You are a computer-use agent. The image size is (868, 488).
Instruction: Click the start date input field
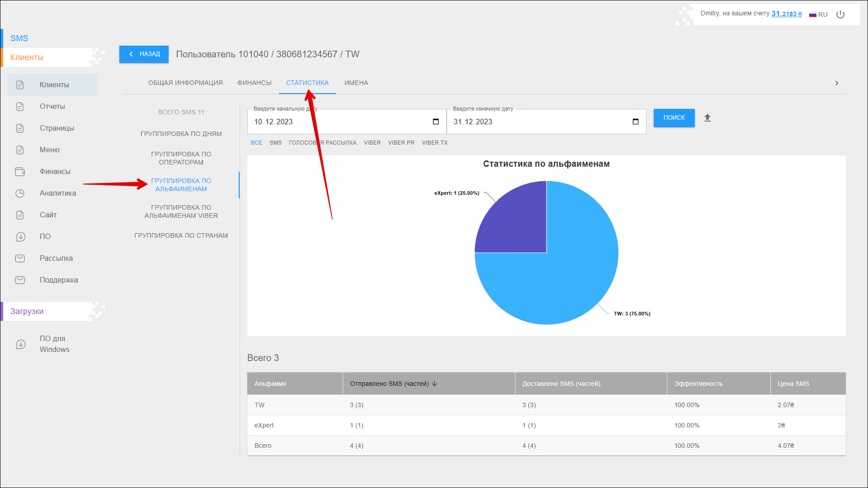click(335, 122)
